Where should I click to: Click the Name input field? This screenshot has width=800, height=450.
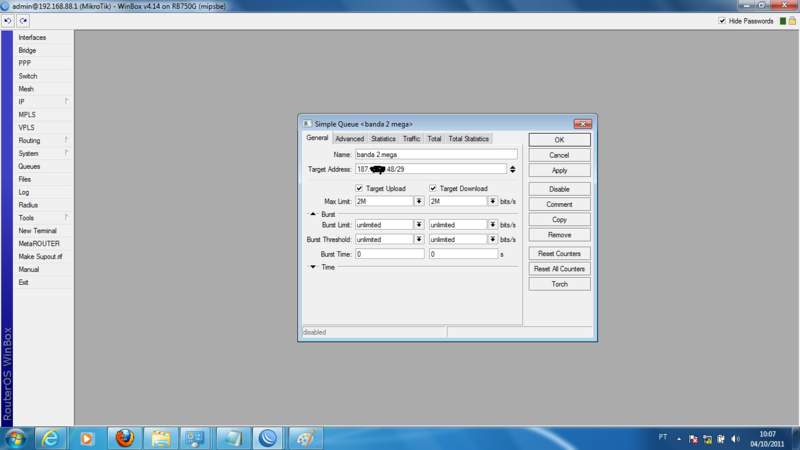[436, 154]
